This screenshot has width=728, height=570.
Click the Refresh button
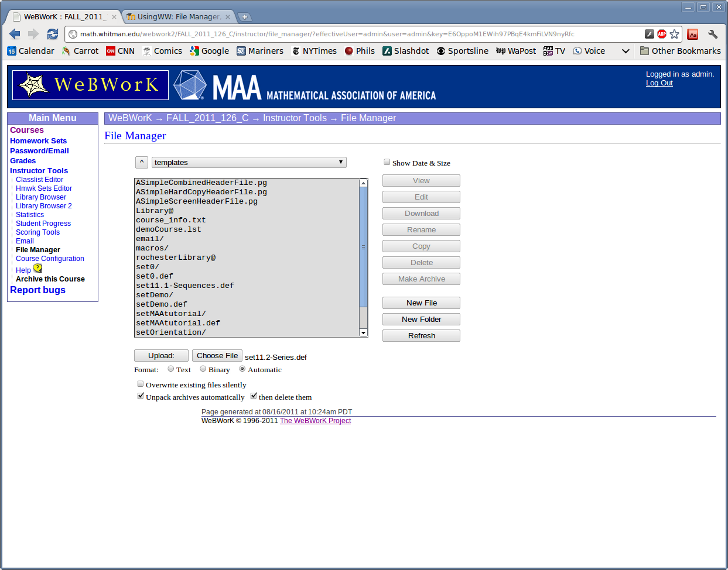pos(421,335)
